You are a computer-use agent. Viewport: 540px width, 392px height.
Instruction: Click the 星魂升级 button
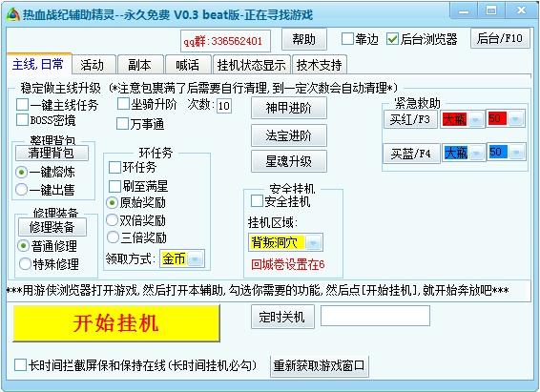(x=288, y=161)
